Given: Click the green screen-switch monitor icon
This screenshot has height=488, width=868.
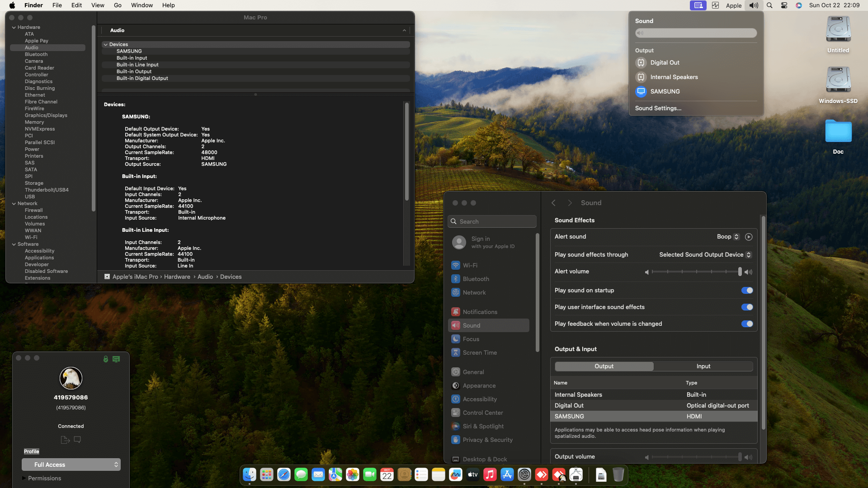Looking at the screenshot, I should (116, 359).
